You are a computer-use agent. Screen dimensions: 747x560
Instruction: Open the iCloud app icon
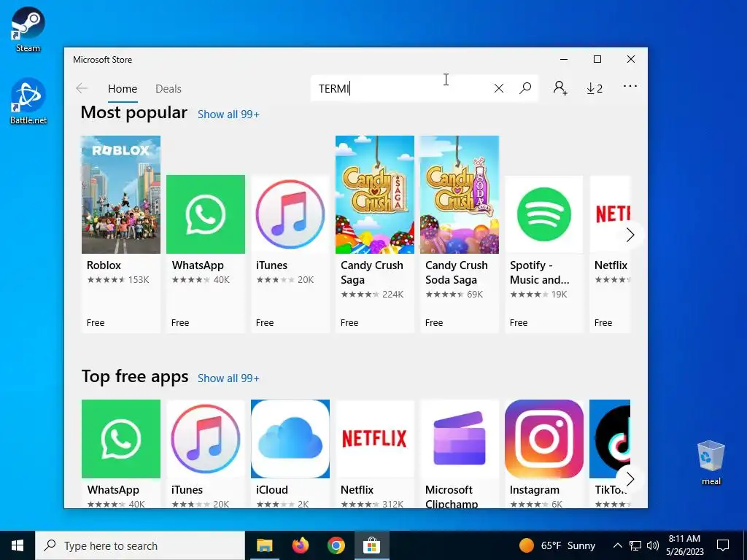290,438
